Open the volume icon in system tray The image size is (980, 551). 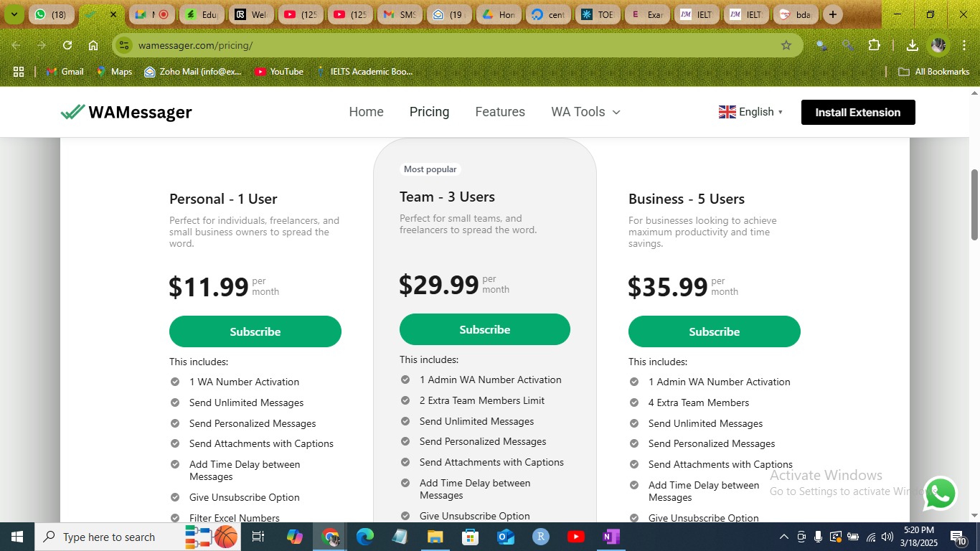tap(887, 537)
